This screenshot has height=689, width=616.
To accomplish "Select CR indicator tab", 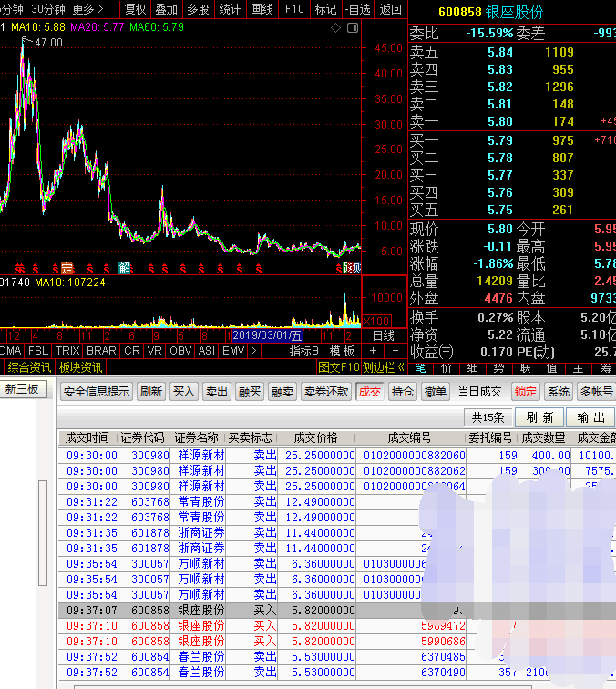I will click(x=132, y=351).
